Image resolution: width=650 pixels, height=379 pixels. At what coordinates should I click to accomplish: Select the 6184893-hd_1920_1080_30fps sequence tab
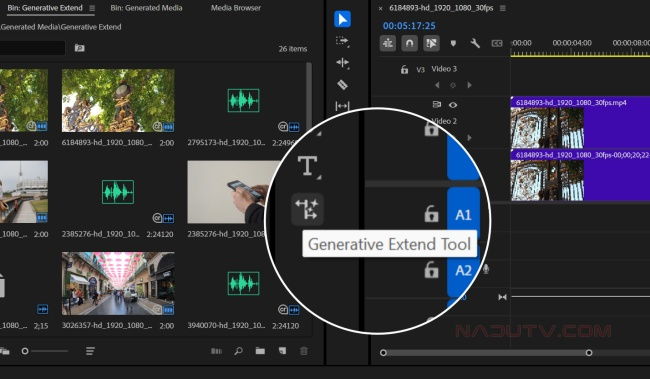point(441,8)
